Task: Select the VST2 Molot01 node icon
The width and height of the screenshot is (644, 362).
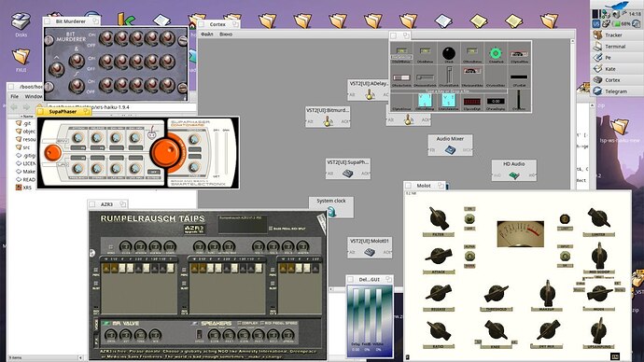Action: click(370, 253)
